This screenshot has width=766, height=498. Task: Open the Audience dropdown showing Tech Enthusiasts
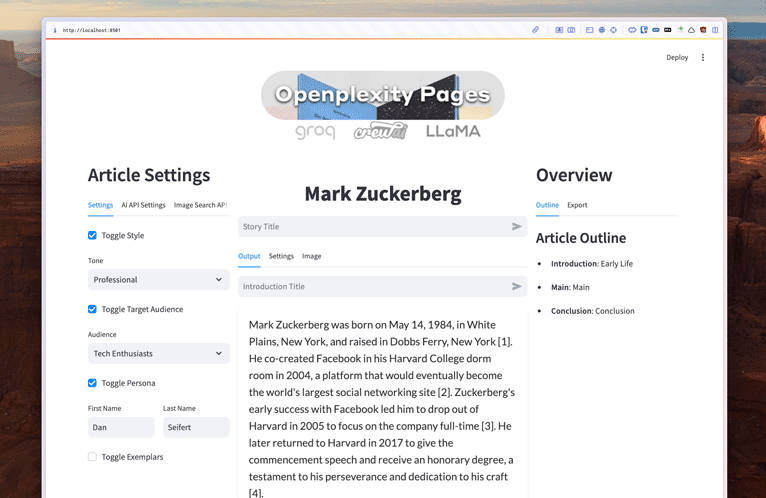point(158,353)
